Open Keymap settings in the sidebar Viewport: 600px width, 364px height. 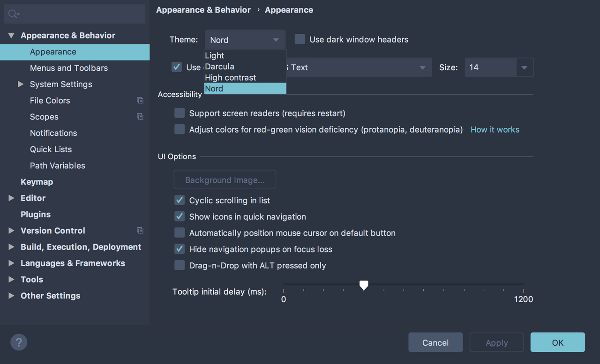point(37,182)
